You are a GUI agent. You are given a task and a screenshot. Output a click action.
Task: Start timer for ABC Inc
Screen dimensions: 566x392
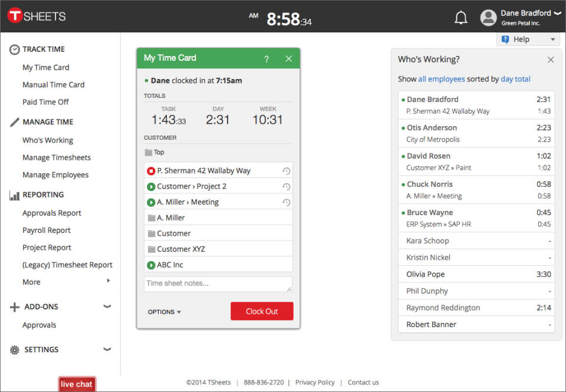(x=150, y=265)
